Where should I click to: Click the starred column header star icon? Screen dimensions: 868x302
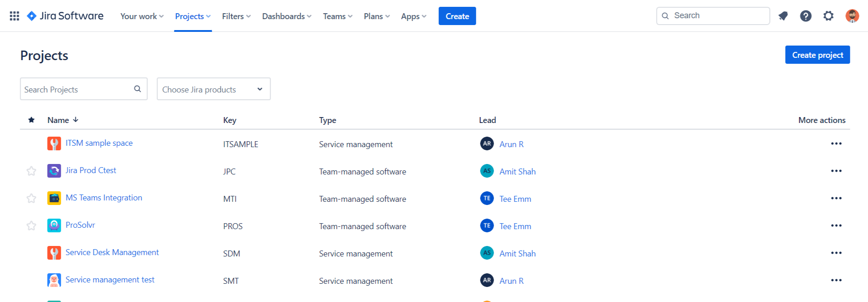pos(31,120)
